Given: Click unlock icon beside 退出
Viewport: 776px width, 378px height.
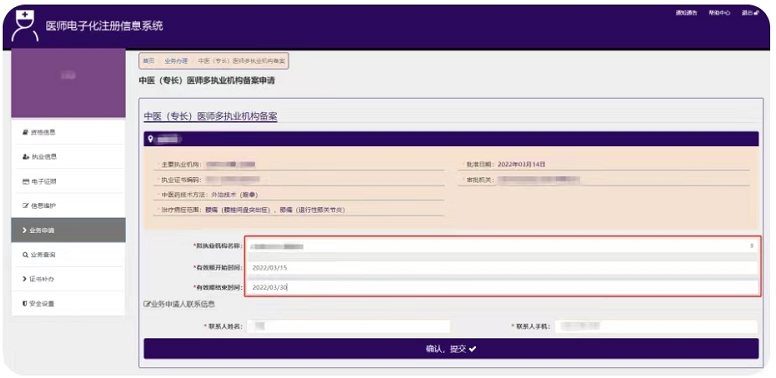Looking at the screenshot, I should coord(757,13).
